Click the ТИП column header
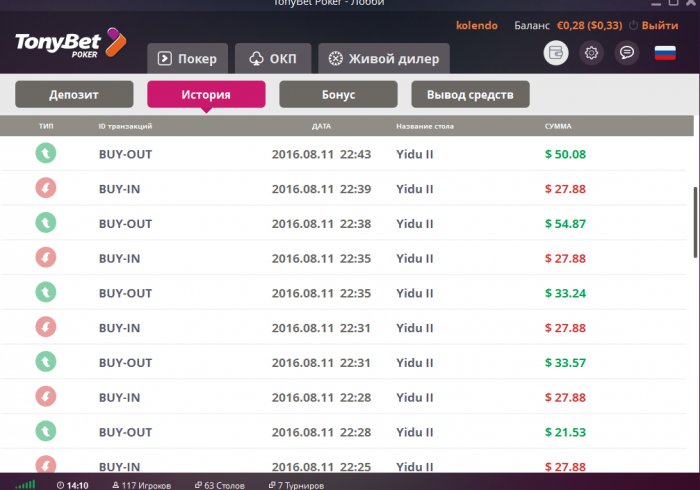Viewport: 700px width, 490px height. pos(46,126)
